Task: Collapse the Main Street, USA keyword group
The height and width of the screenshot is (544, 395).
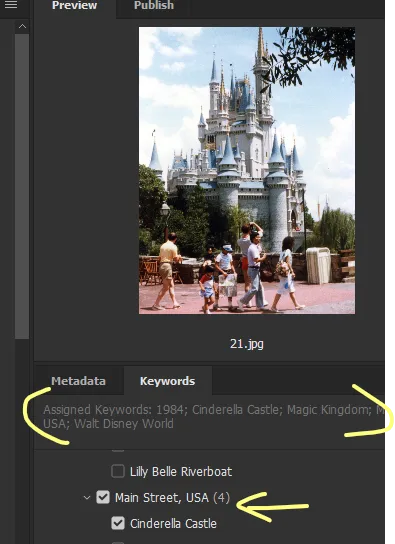Action: [x=87, y=498]
